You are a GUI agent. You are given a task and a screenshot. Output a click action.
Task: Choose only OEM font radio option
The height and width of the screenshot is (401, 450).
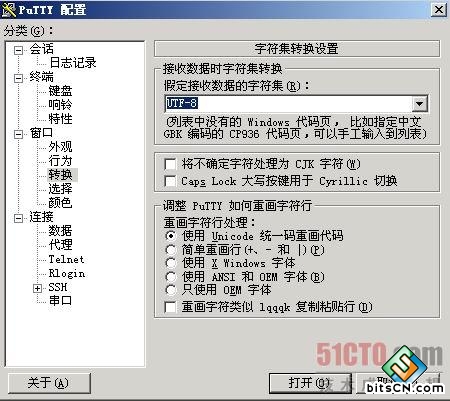pos(170,290)
